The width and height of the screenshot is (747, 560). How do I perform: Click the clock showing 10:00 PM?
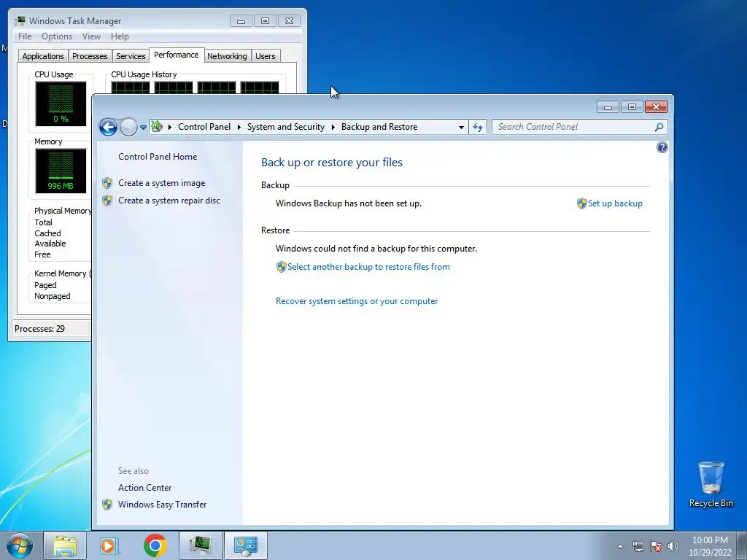click(710, 540)
